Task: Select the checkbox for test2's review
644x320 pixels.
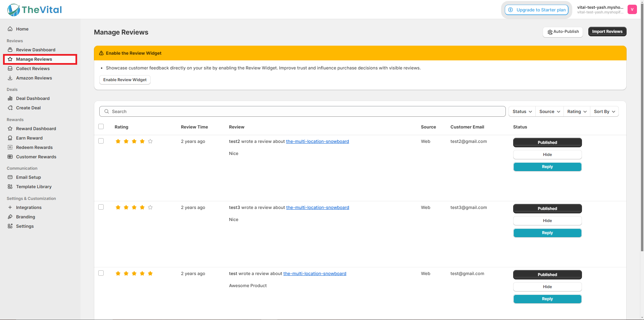Action: (x=101, y=141)
